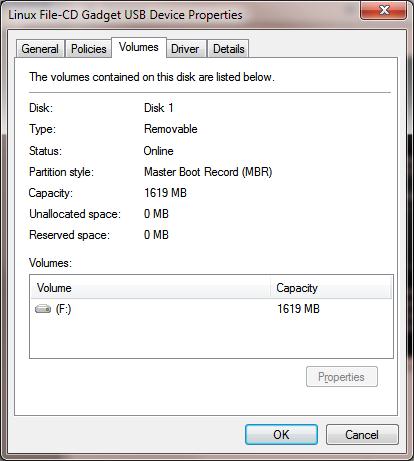The image size is (414, 461).
Task: Select the F: drive icon in Volumes list
Action: (x=43, y=309)
